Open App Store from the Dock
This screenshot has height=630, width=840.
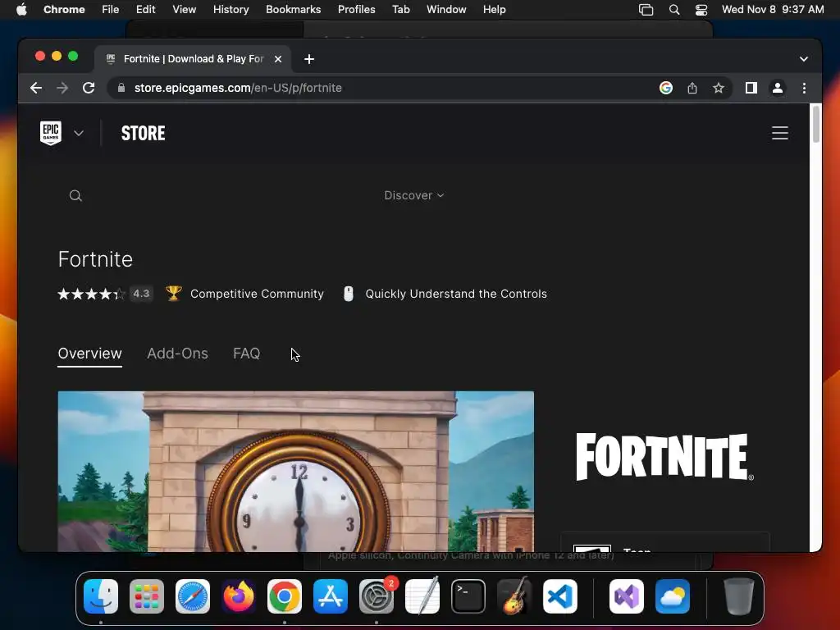coord(331,596)
